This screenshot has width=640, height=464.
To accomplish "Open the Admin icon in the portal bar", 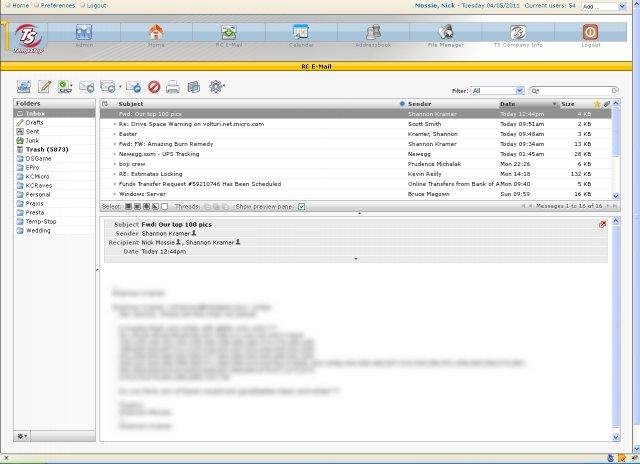I will [84, 32].
